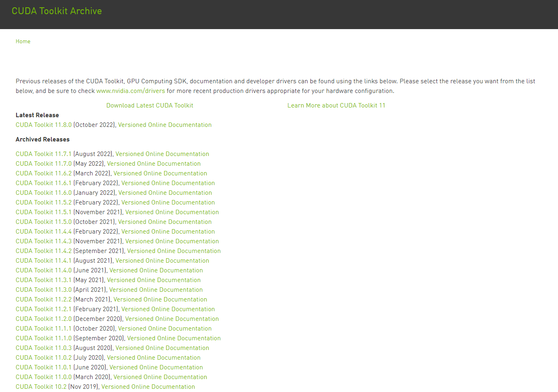Open documentation for the March 2022 release
Image resolution: width=558 pixels, height=392 pixels.
click(160, 173)
